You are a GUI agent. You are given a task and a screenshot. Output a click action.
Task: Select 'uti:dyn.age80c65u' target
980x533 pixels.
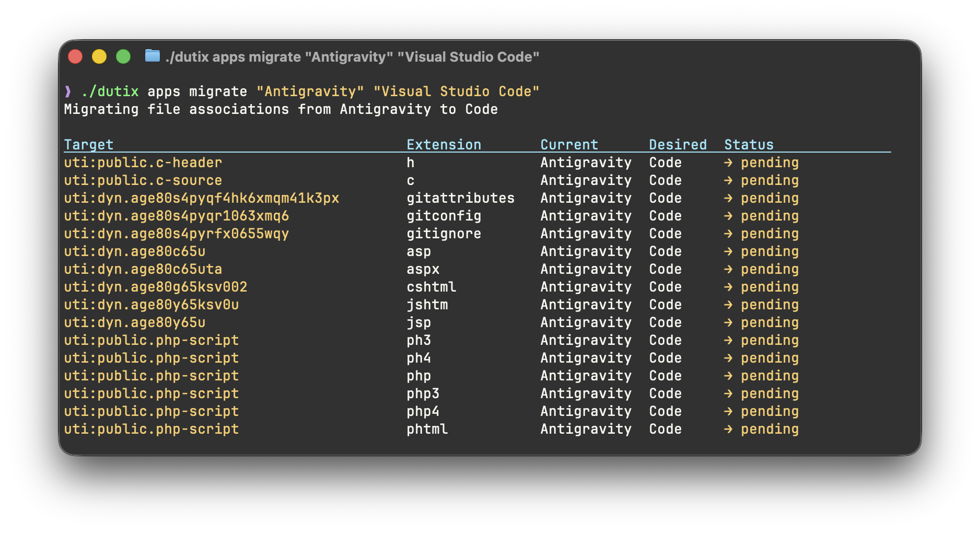tap(135, 251)
